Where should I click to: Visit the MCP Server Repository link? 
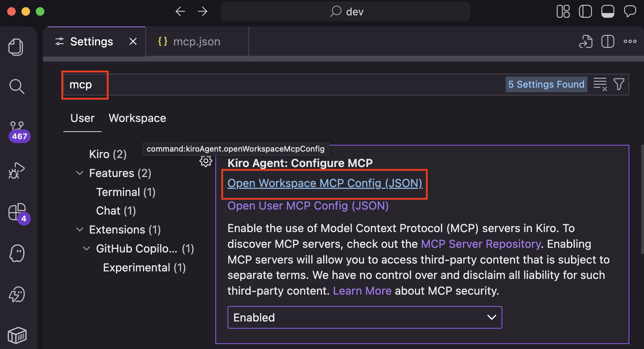[481, 244]
